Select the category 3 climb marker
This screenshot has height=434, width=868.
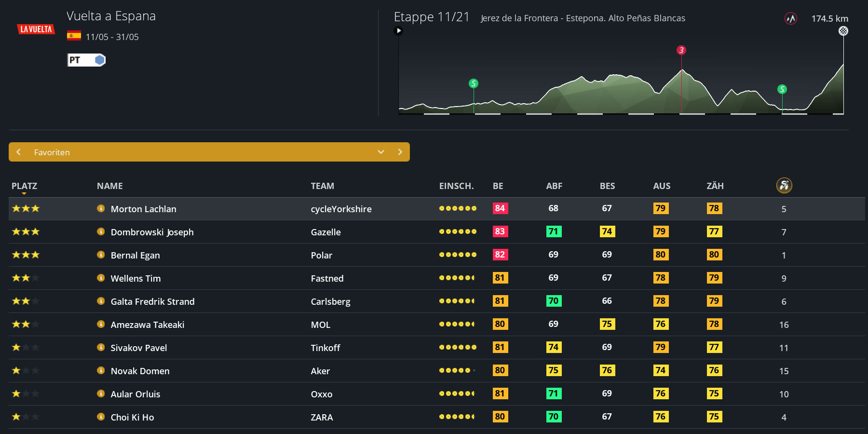pyautogui.click(x=681, y=50)
